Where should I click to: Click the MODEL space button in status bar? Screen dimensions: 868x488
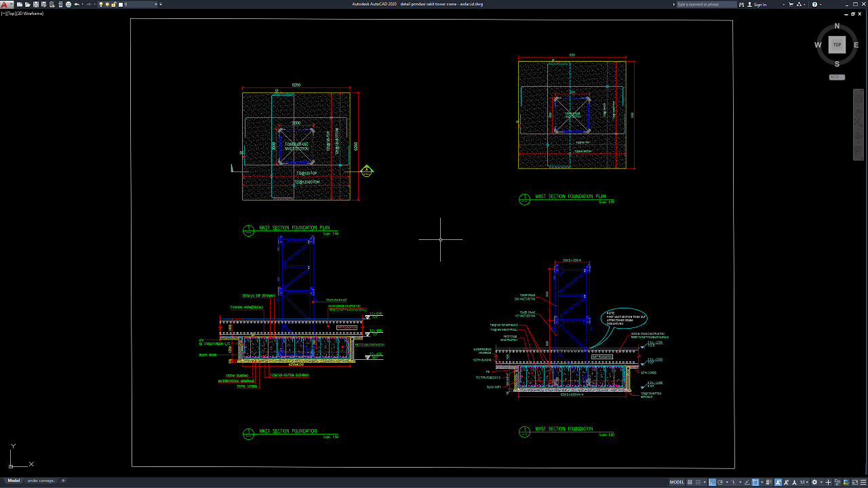(677, 482)
